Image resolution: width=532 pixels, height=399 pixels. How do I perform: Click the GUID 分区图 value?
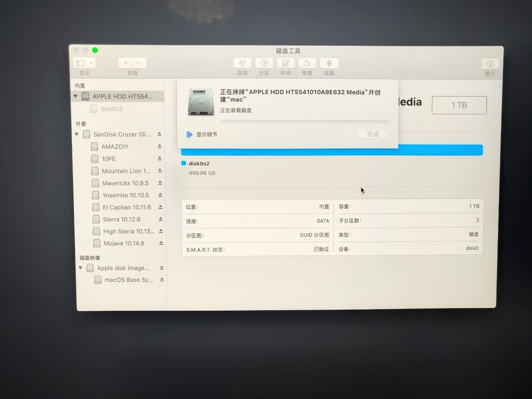tap(314, 235)
